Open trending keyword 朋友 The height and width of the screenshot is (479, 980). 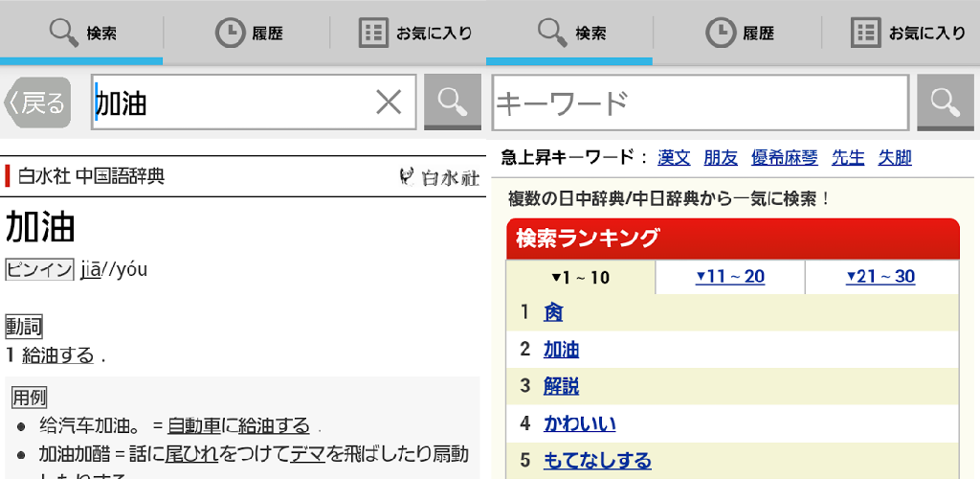pyautogui.click(x=721, y=158)
